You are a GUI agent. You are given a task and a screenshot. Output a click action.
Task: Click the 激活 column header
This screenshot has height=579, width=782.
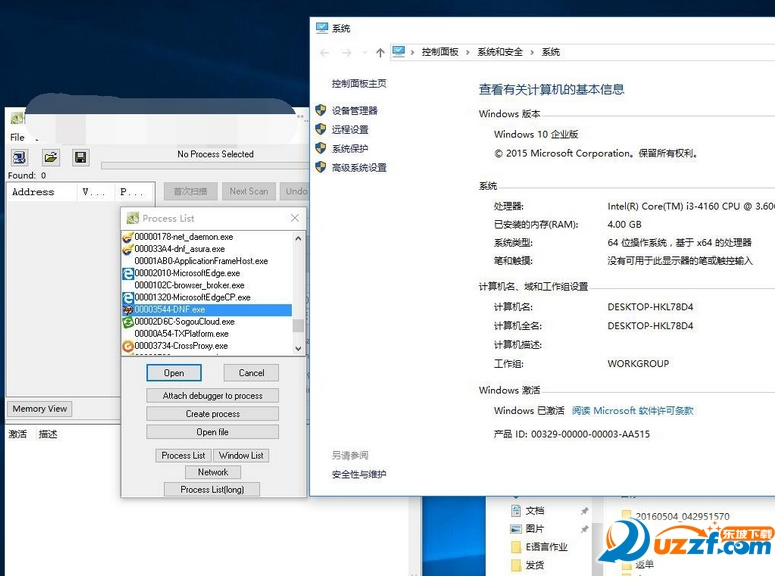pyautogui.click(x=18, y=434)
